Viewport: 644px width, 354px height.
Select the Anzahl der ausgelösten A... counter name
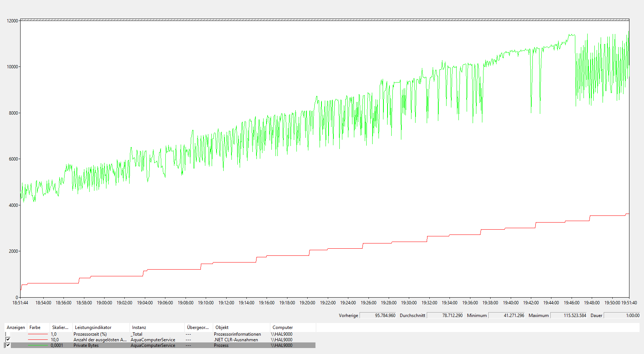coord(100,340)
